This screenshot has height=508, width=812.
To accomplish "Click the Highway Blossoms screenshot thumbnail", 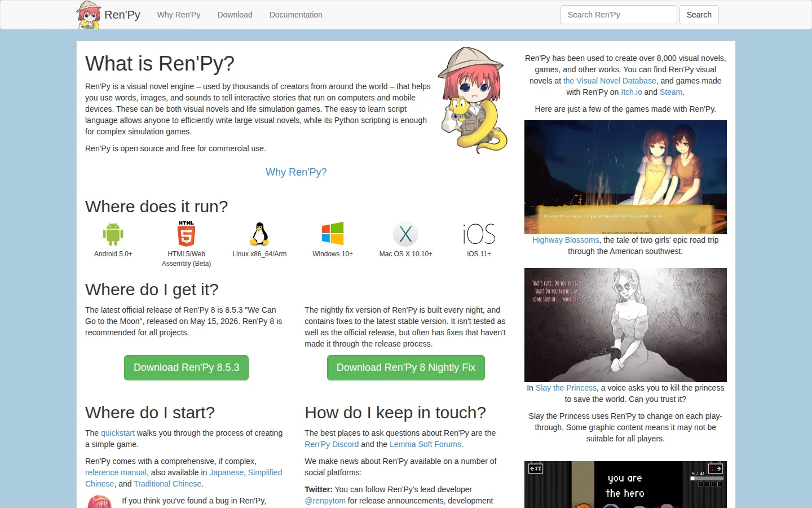I will click(625, 177).
